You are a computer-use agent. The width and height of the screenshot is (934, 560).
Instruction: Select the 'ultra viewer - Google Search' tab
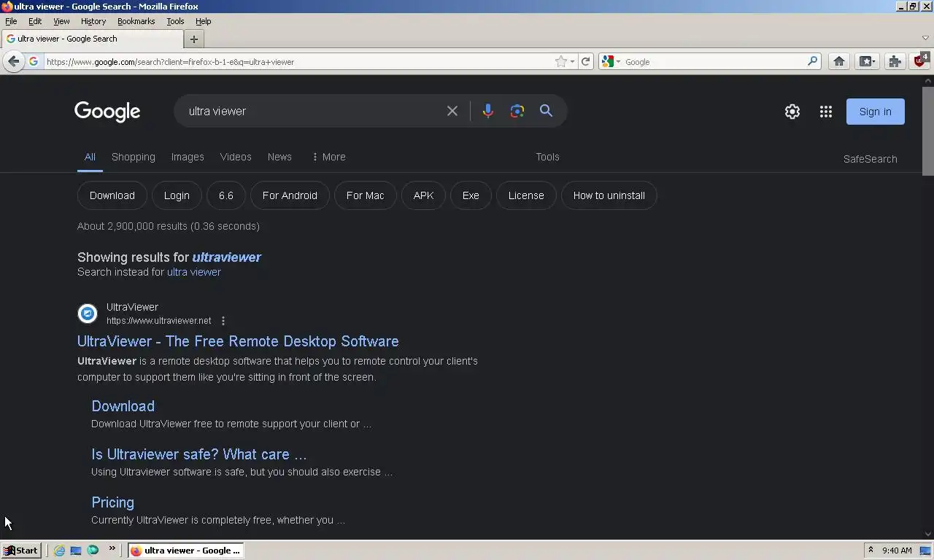(x=93, y=39)
